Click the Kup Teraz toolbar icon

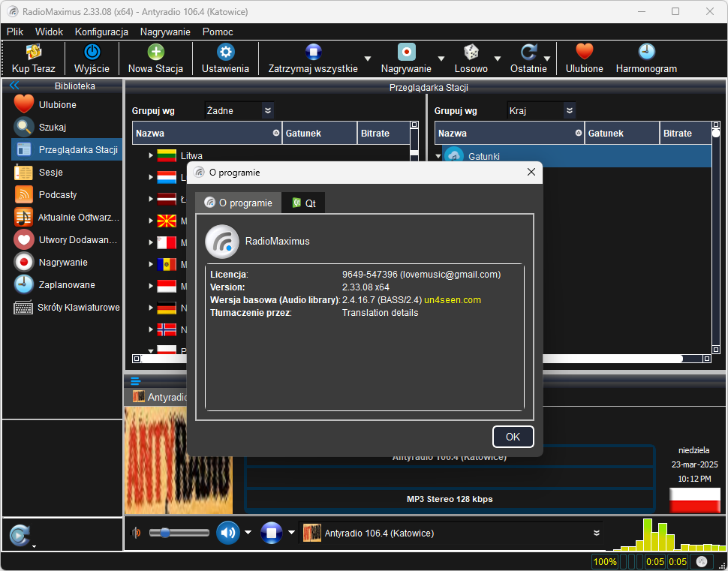(x=34, y=53)
